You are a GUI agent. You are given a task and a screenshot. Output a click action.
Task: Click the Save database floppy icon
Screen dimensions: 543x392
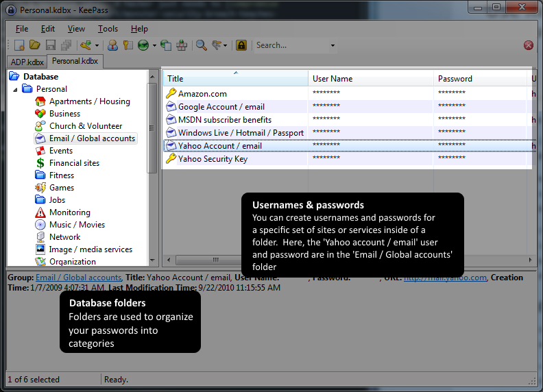(51, 45)
